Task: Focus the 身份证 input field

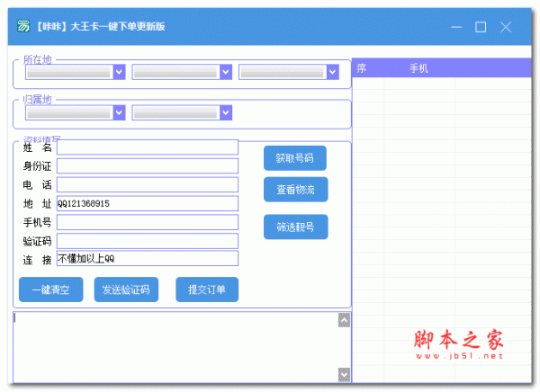Action: 148,166
